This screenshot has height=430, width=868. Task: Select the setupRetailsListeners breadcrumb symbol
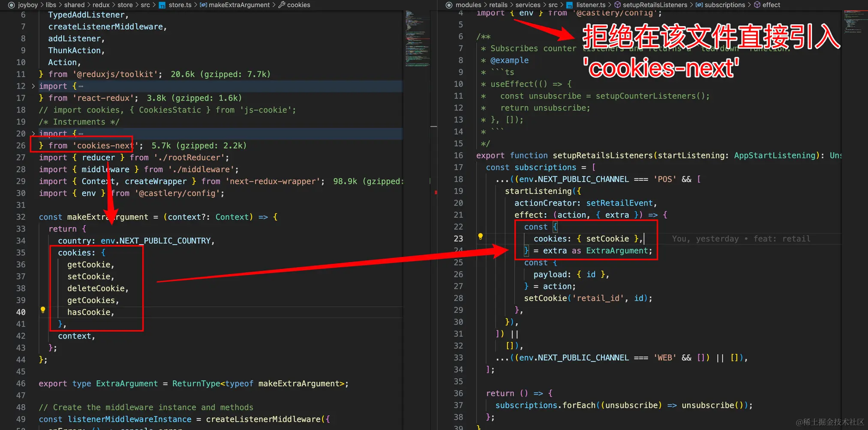click(x=655, y=5)
